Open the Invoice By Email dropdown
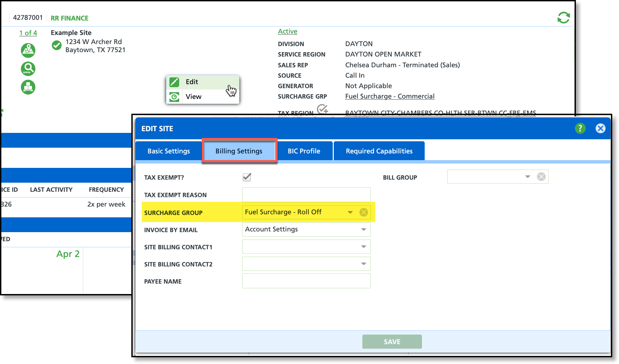Viewport: 619px width, 364px height. pyautogui.click(x=364, y=229)
